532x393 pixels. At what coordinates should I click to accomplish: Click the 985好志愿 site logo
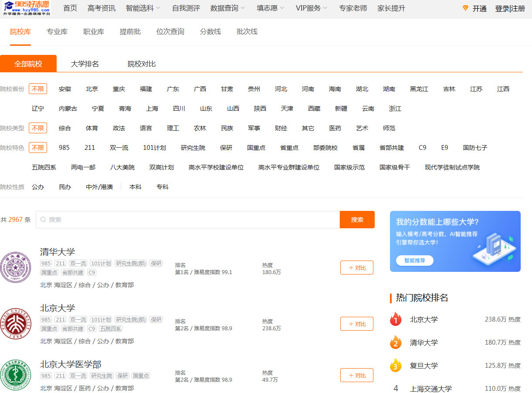[x=26, y=8]
